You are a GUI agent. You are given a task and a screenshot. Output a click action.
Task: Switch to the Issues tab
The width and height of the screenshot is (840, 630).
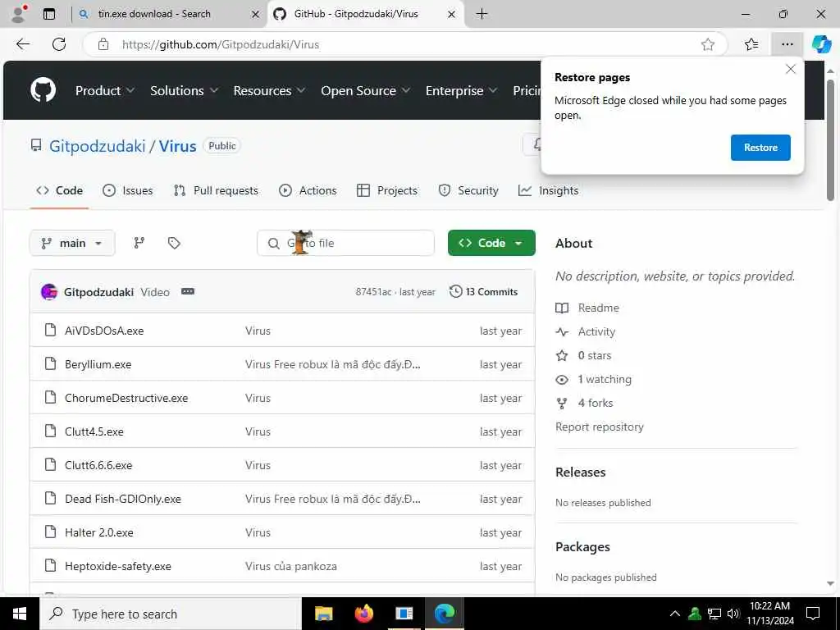[x=127, y=190]
